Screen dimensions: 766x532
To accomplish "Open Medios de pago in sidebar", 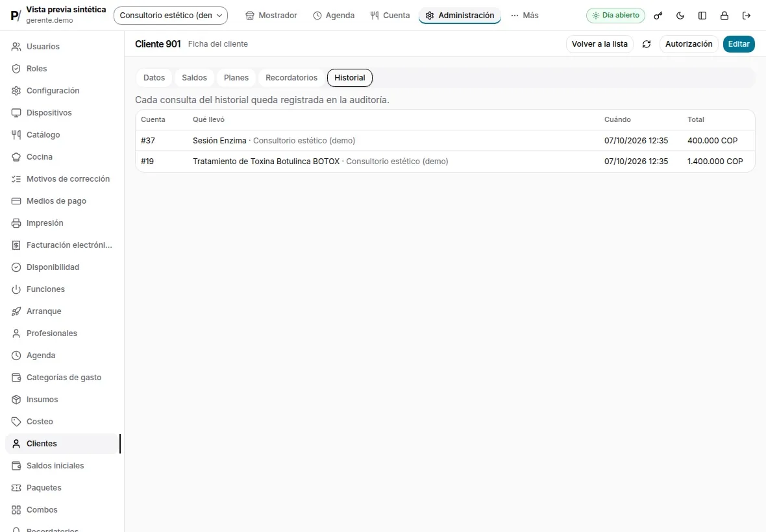I will pos(62,201).
